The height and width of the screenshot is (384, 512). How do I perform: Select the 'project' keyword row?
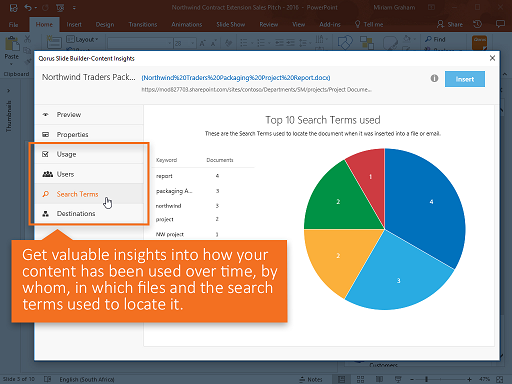point(204,219)
